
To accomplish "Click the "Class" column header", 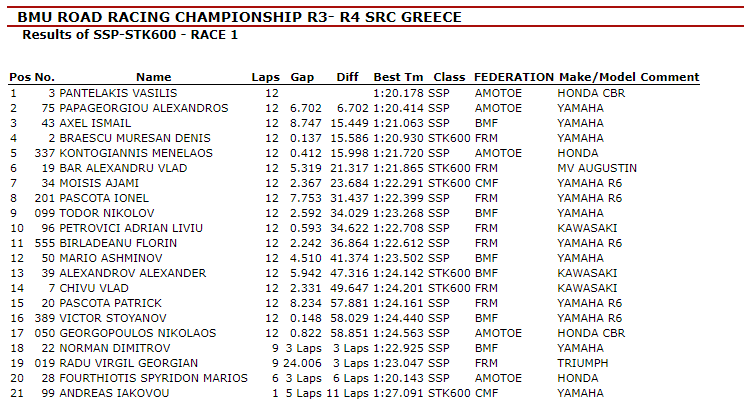I will tap(450, 77).
